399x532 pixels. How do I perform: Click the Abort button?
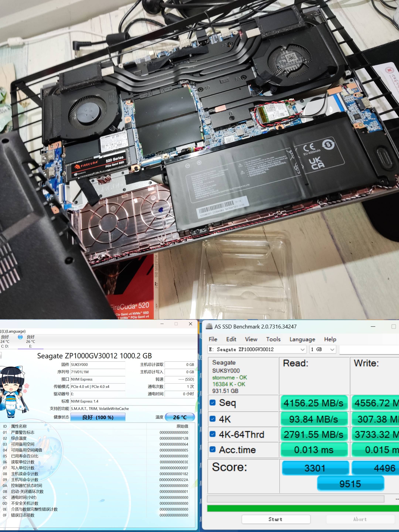click(360, 519)
